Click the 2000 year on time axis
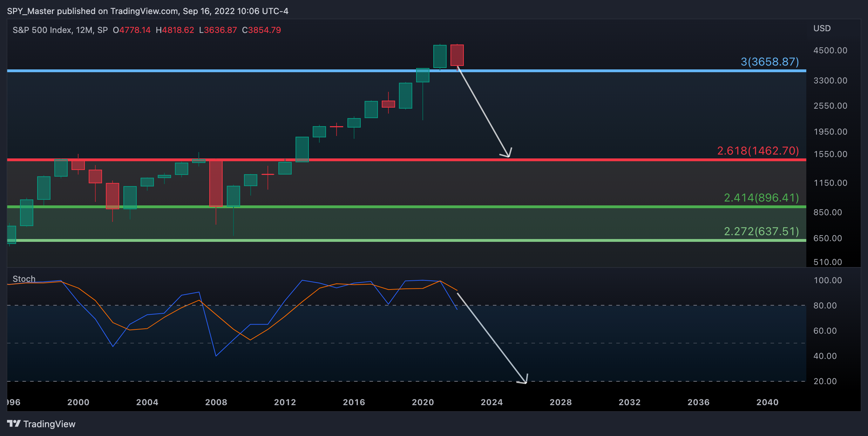Image resolution: width=868 pixels, height=436 pixels. coord(78,402)
